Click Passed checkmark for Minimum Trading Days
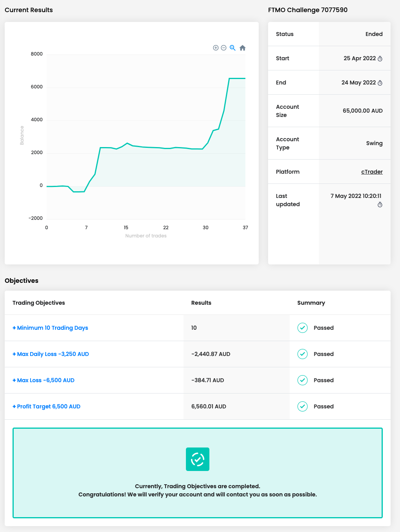Image resolution: width=400 pixels, height=532 pixels. coord(303,328)
